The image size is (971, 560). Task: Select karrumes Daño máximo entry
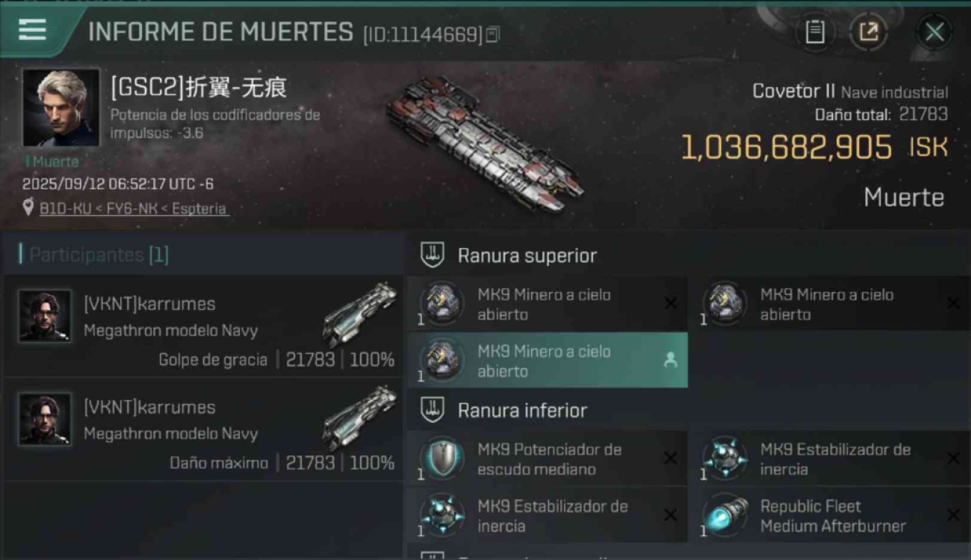coord(203,429)
